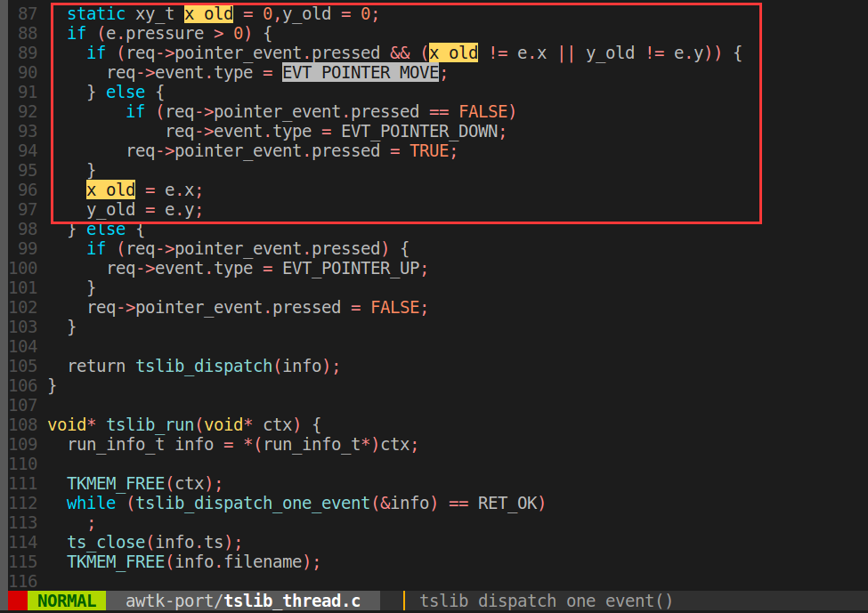This screenshot has height=613, width=868.
Task: Click the ts_close call on line 114
Action: pos(105,542)
